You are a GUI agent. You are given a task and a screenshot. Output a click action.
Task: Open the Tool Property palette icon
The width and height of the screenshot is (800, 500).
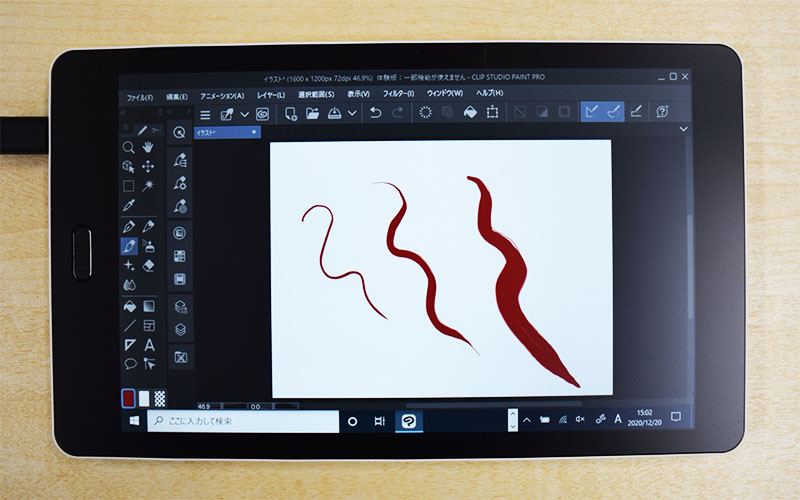coord(180,183)
